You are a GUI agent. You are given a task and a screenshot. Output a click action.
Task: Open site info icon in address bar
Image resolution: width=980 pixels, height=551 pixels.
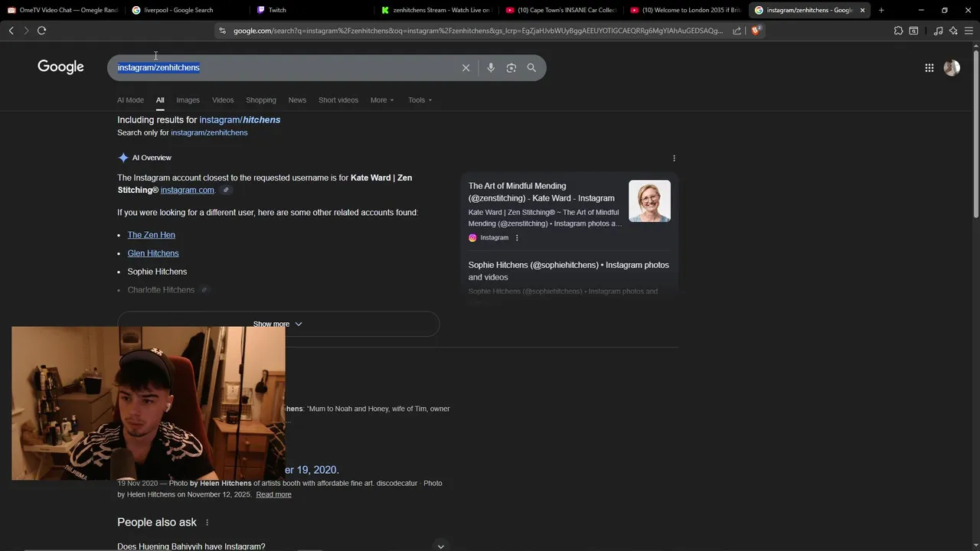(222, 31)
